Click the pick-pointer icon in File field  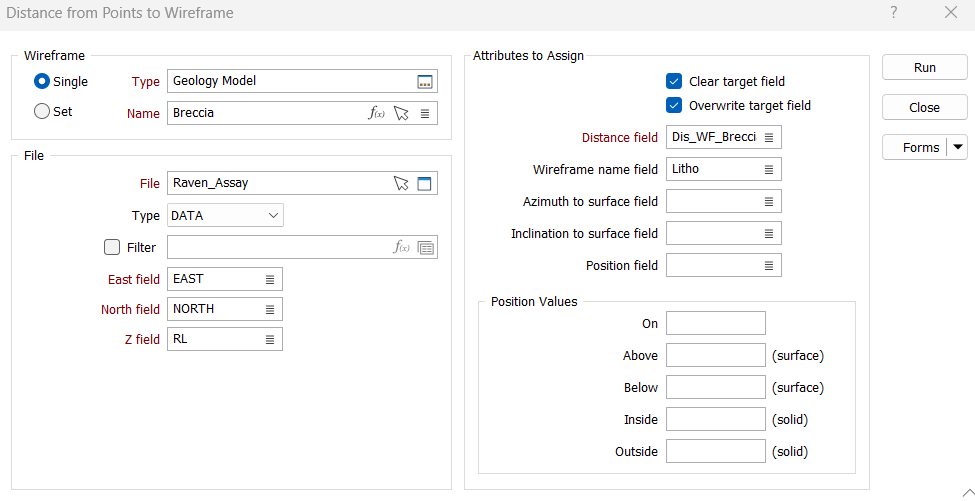click(401, 184)
